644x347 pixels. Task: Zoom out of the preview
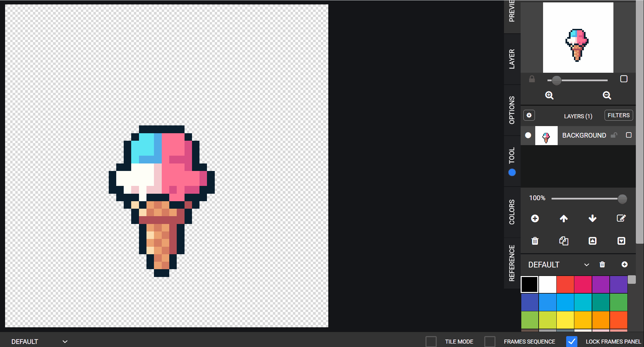click(x=607, y=96)
